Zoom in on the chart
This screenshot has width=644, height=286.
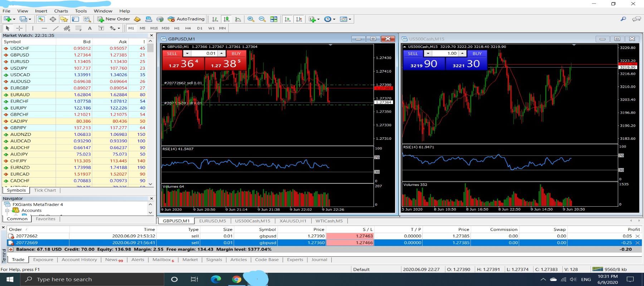click(251, 19)
